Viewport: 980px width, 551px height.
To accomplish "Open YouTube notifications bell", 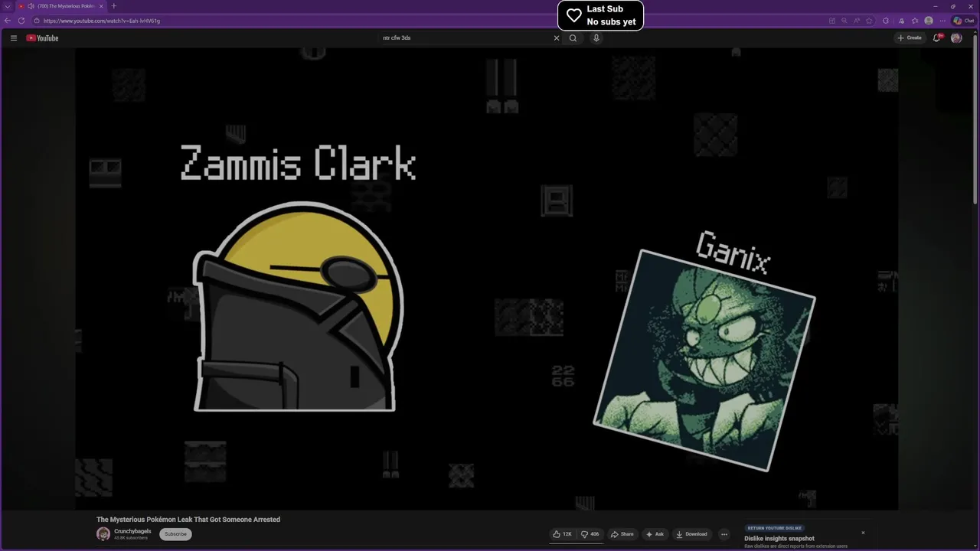I will 936,37.
